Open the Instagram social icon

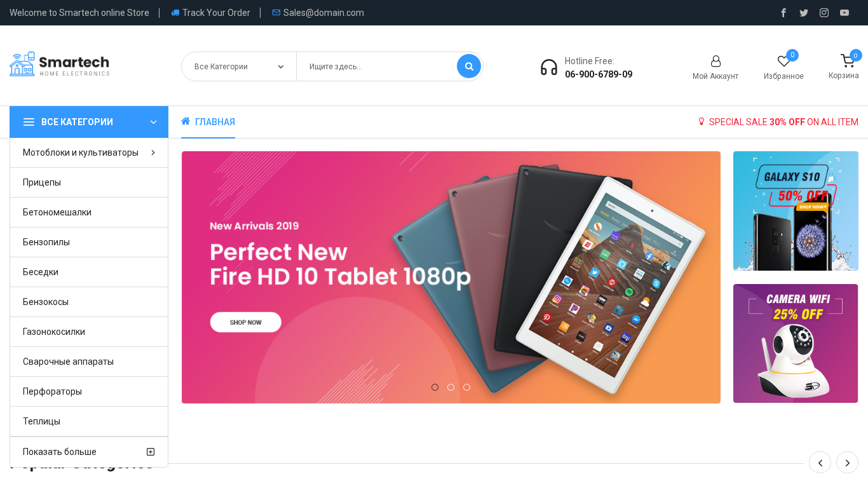[824, 13]
